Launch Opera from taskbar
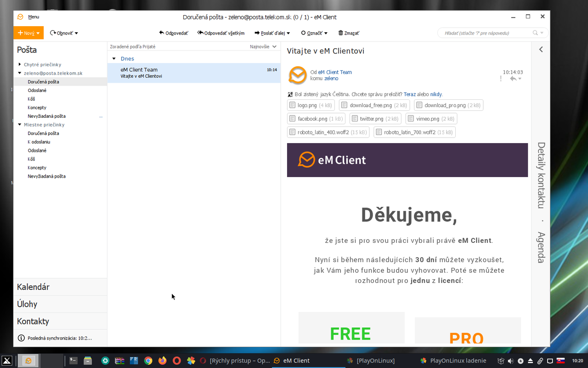Viewport: 588px width, 368px height. [176, 361]
